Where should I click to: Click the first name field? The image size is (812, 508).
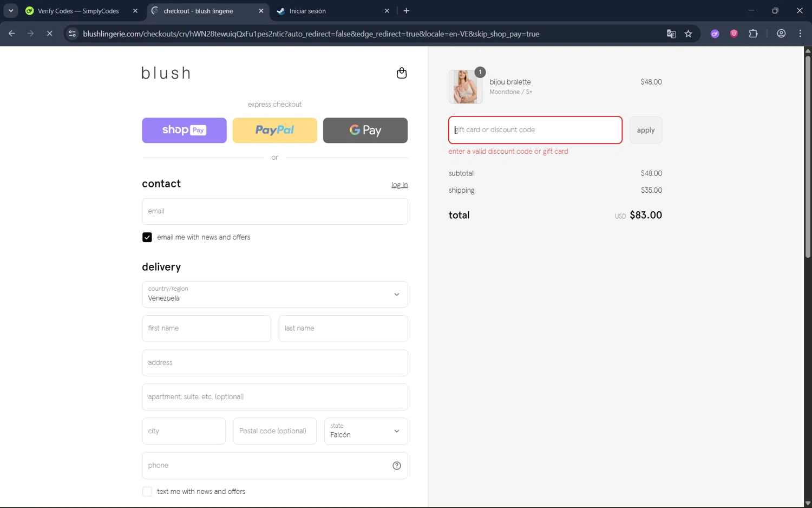tap(206, 329)
